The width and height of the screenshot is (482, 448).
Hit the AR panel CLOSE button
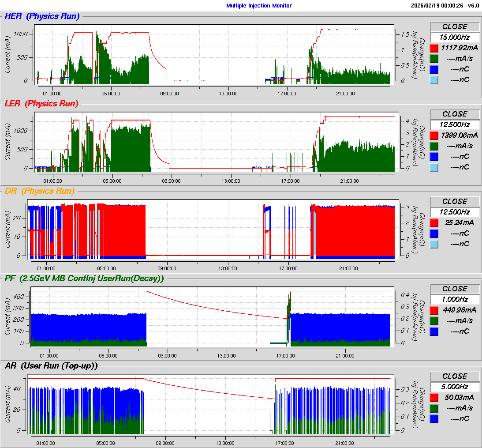click(455, 376)
